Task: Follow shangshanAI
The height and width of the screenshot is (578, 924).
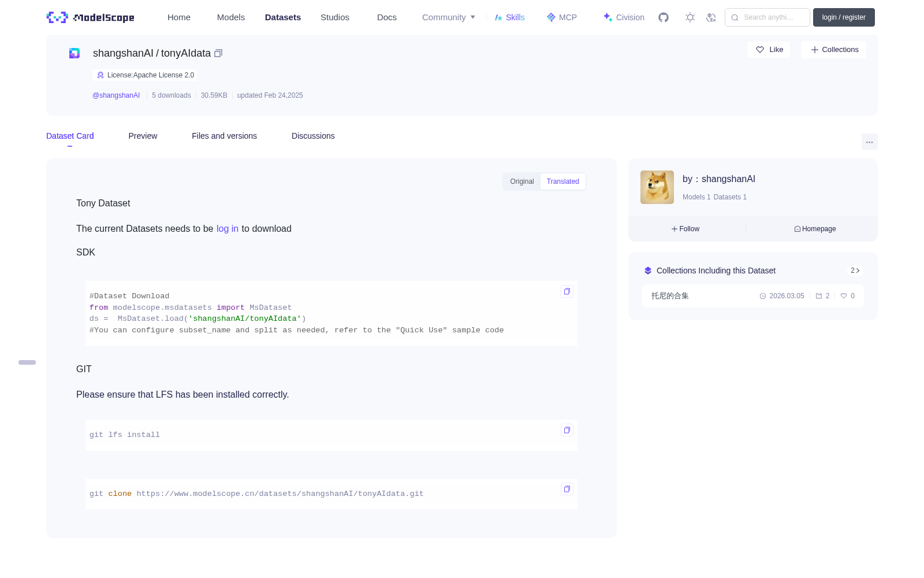Action: 685,229
